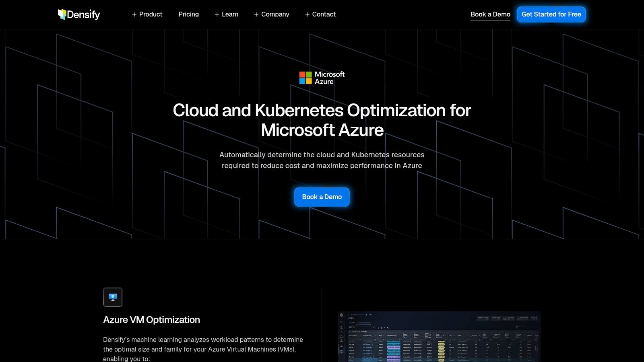Select the Azure icon in the dashboard breadcrumb

[366, 315]
